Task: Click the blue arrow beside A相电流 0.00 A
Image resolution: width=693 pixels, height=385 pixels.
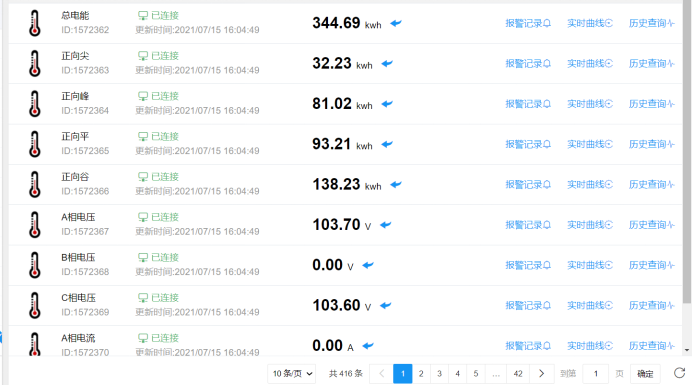Action: pyautogui.click(x=368, y=346)
